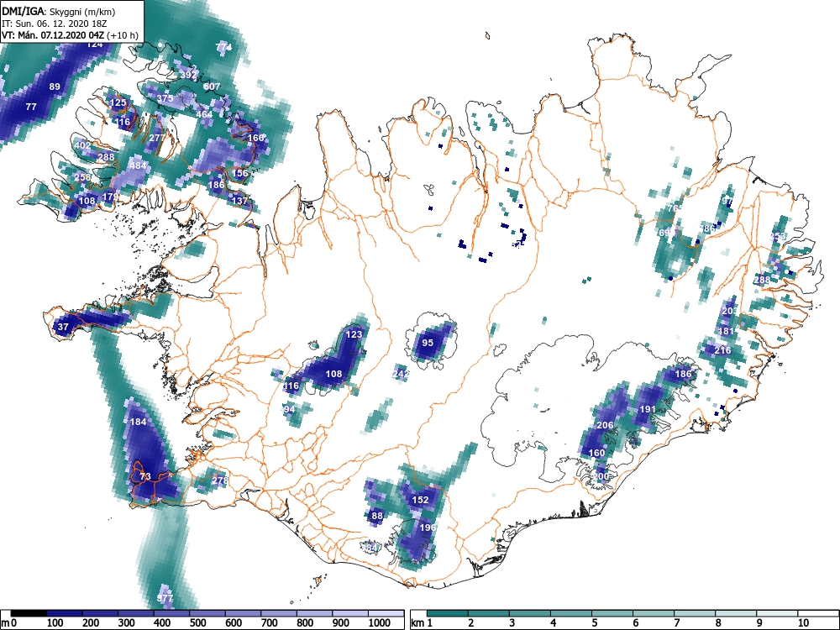
Task: Click the 'IT: Sun. 06. 12. 2020 18Z' line
Action: coord(54,24)
